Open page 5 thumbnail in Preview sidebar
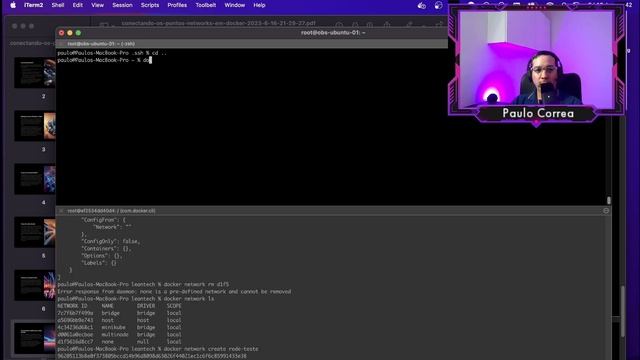This screenshot has width=640, height=360. 35,232
